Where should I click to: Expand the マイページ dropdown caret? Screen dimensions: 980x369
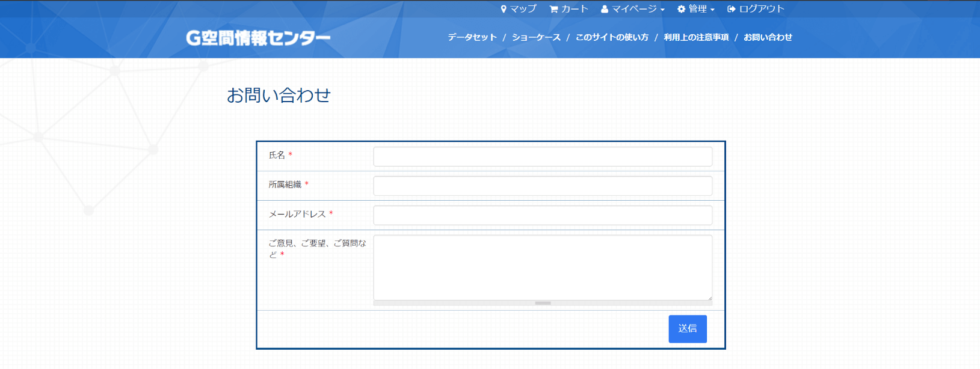click(x=662, y=10)
